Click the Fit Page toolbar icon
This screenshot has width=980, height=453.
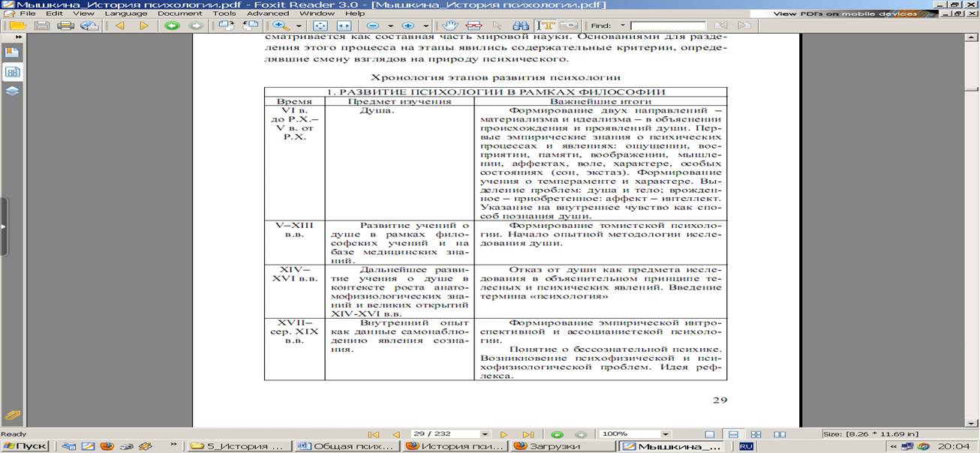[320, 25]
